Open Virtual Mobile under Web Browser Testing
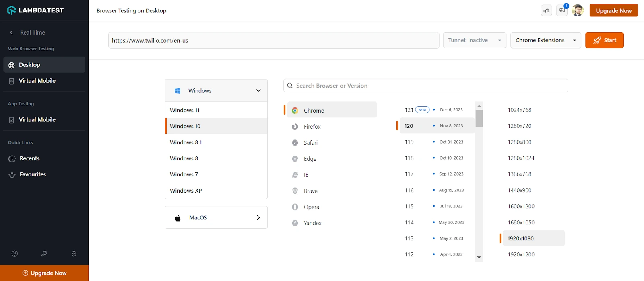 pos(37,81)
